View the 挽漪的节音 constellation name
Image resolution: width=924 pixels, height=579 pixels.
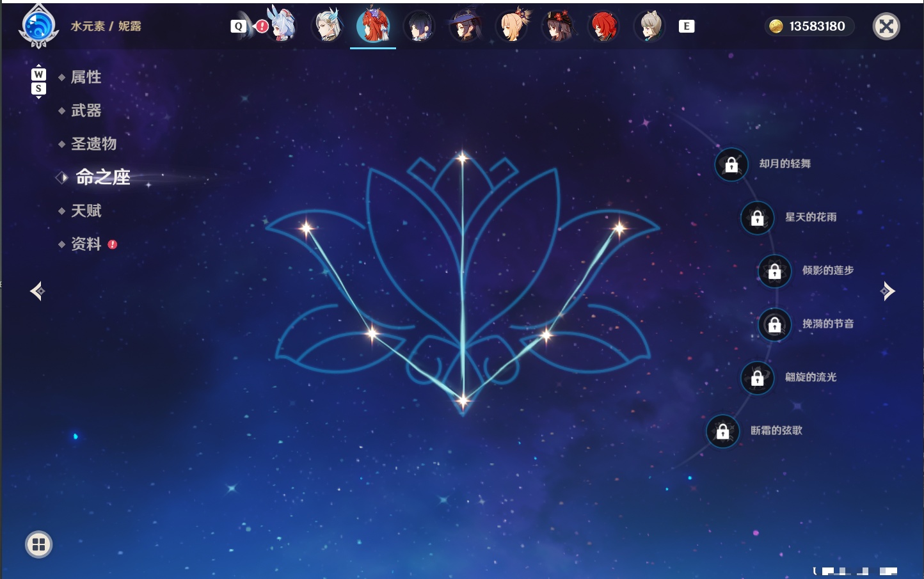click(828, 324)
